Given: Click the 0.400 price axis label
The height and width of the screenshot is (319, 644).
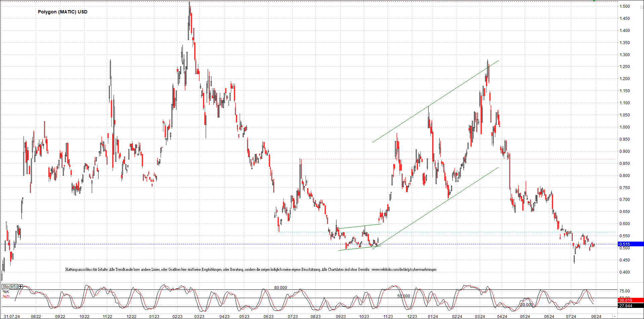Looking at the screenshot, I should tap(625, 272).
